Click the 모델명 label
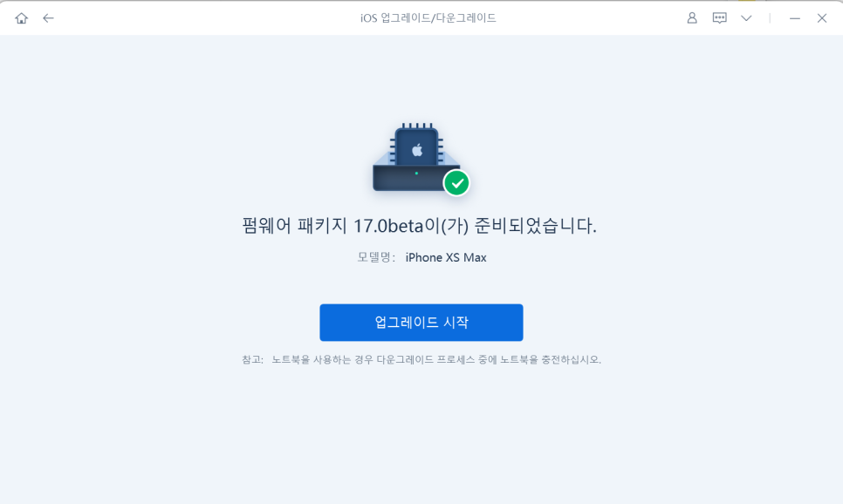843x504 pixels. [376, 257]
